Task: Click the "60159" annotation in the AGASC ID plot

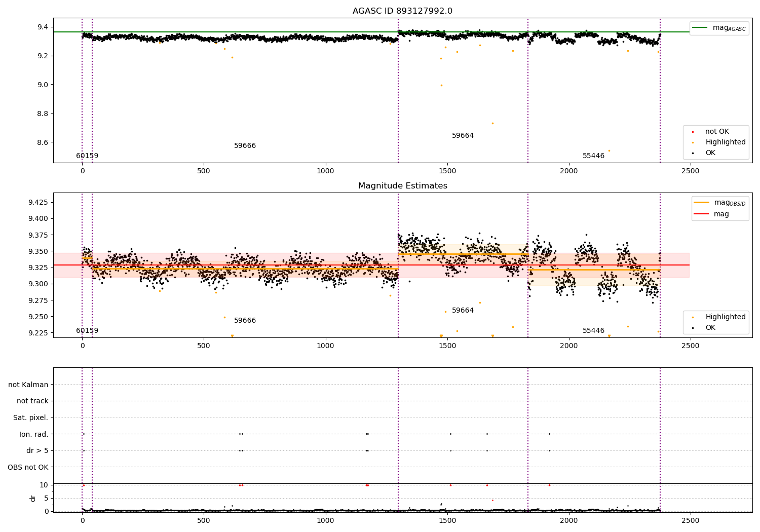Action: pyautogui.click(x=87, y=156)
